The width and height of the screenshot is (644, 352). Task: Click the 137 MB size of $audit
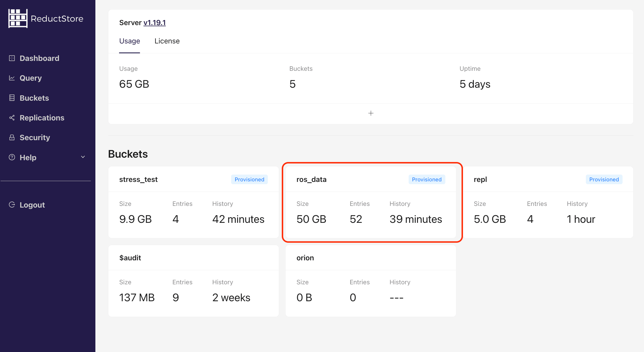[x=137, y=298]
